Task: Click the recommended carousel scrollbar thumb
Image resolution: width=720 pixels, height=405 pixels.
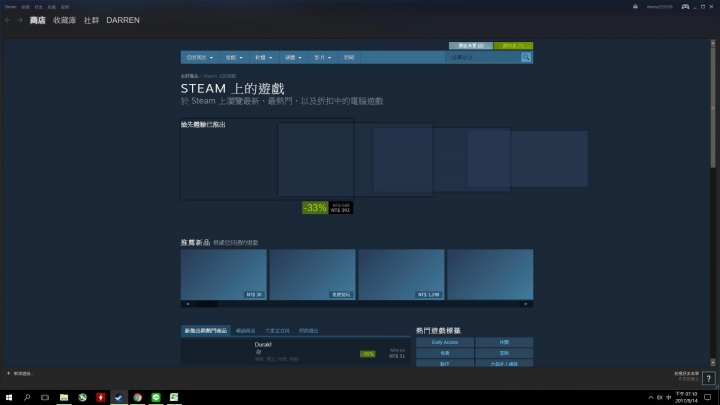Action: [207, 304]
